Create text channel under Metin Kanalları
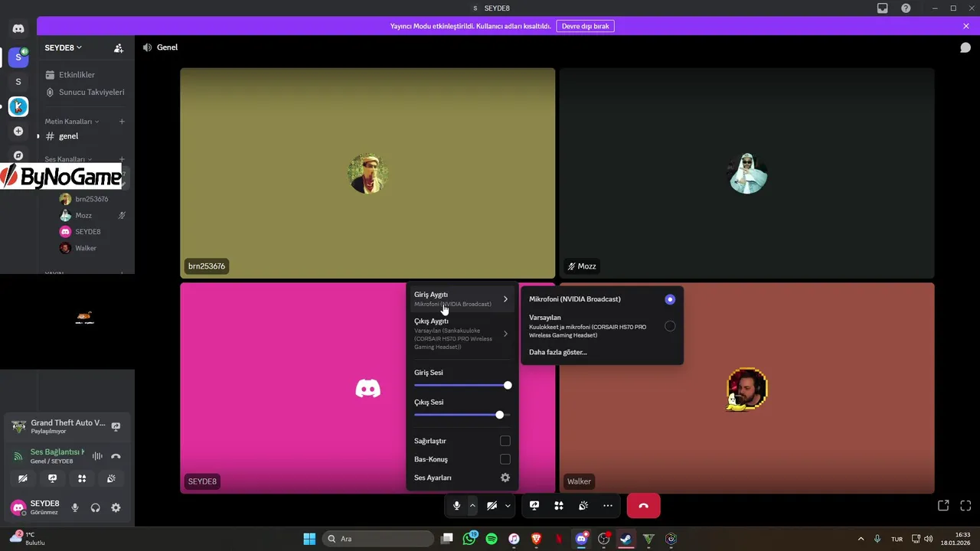Image resolution: width=980 pixels, height=551 pixels. [x=122, y=122]
